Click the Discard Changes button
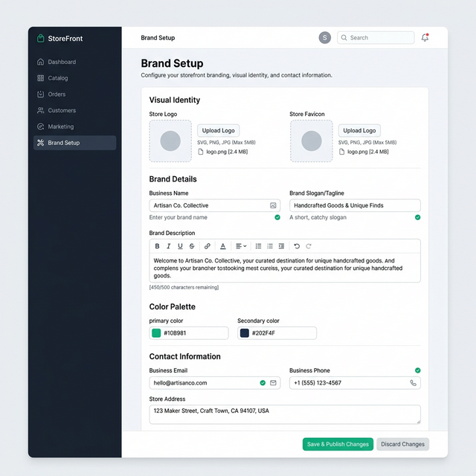The width and height of the screenshot is (476, 476). (402, 444)
